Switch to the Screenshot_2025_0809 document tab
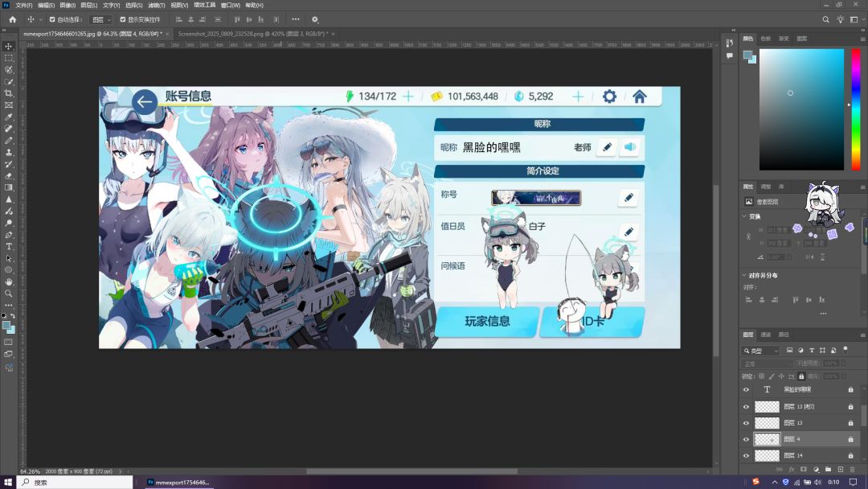Viewport: 868px width, 489px height. tap(253, 34)
